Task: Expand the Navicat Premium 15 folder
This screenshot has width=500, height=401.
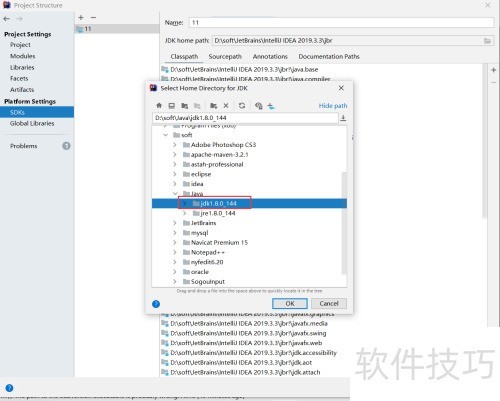Action: click(x=175, y=242)
